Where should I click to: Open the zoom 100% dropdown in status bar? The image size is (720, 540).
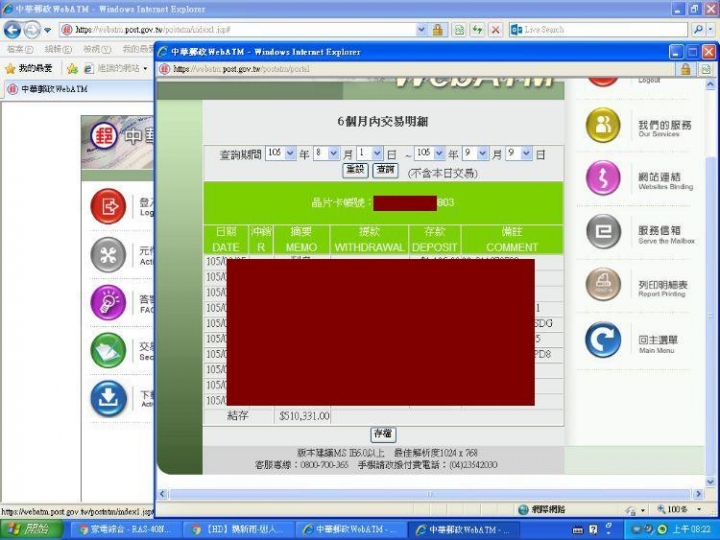tap(699, 510)
